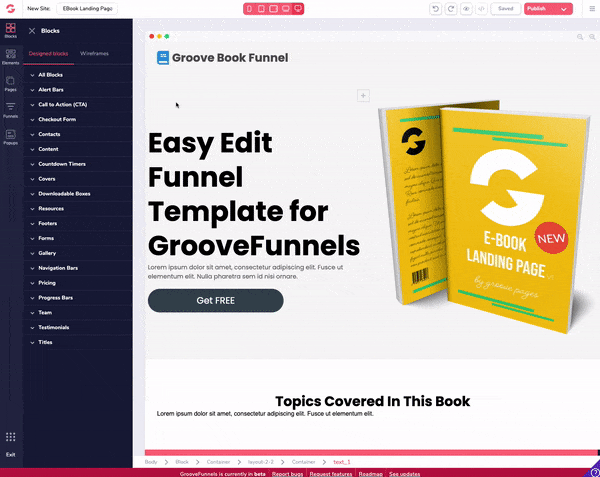
Task: Click the blue book logo icon
Action: point(163,58)
